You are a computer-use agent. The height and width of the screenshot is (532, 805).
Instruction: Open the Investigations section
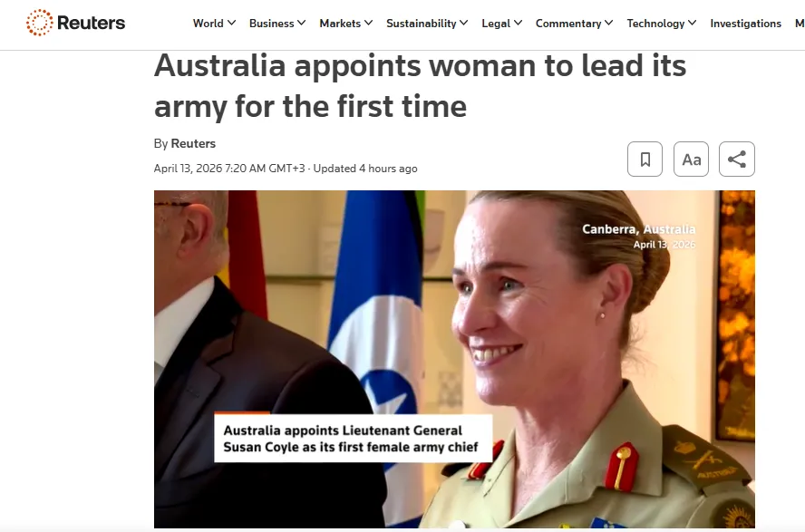point(745,24)
